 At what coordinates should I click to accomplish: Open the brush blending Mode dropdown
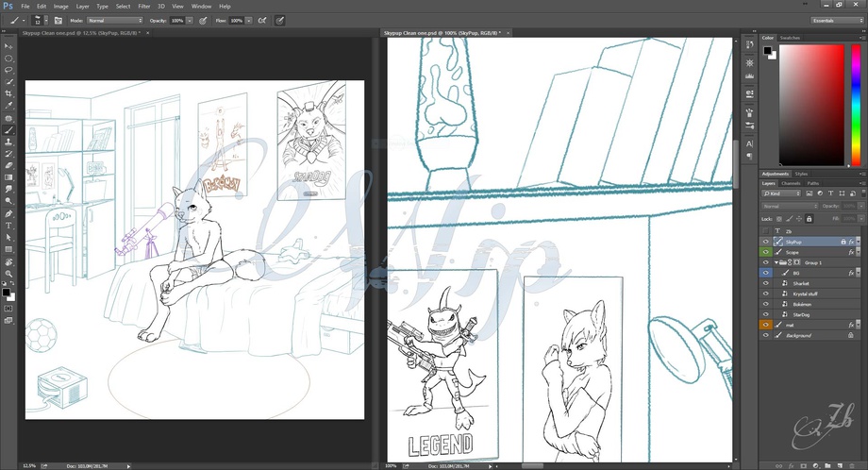coord(114,20)
